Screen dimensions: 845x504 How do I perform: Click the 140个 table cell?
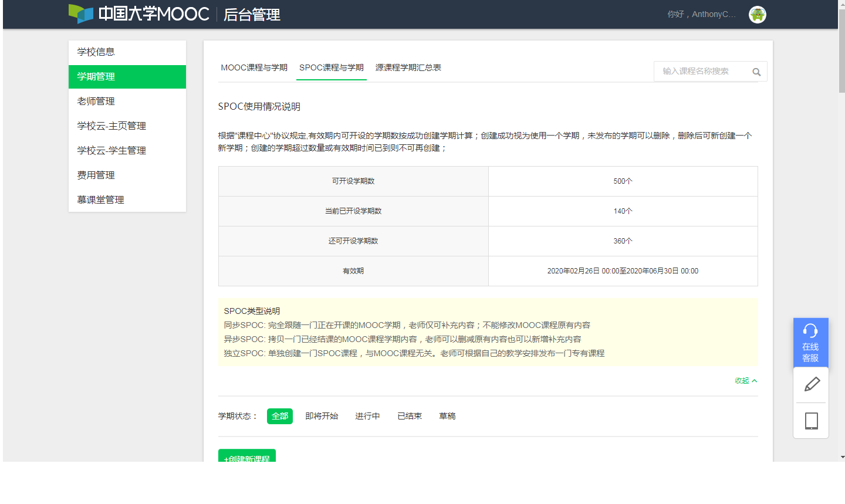pos(623,211)
